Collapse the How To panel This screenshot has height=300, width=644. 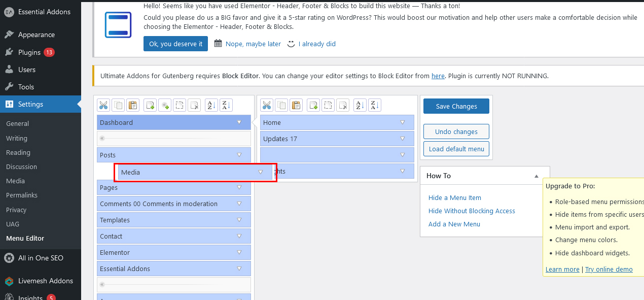[x=536, y=175]
